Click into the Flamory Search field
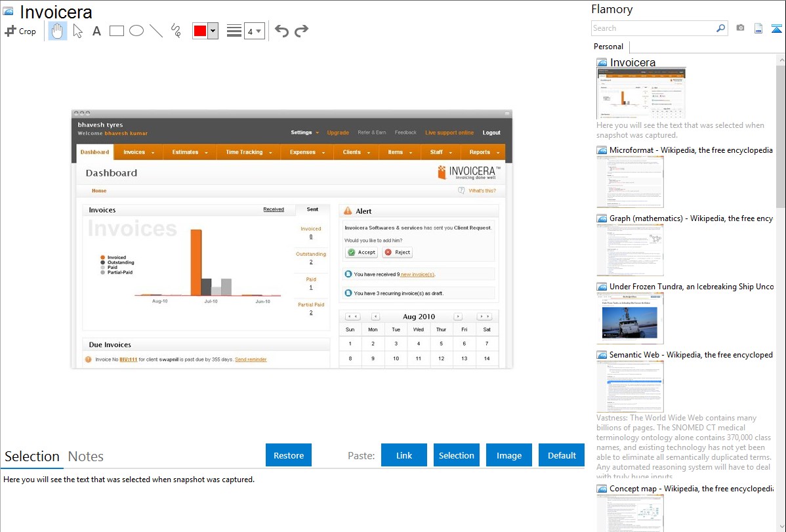 (653, 28)
